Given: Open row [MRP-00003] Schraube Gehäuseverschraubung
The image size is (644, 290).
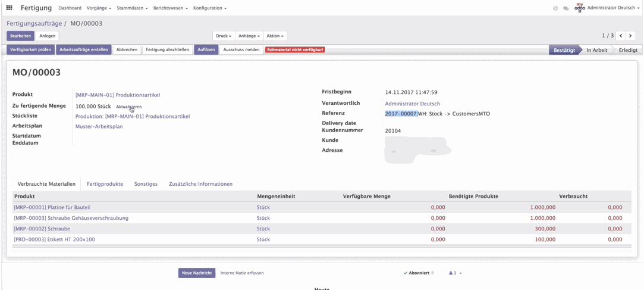Looking at the screenshot, I should (322, 218).
